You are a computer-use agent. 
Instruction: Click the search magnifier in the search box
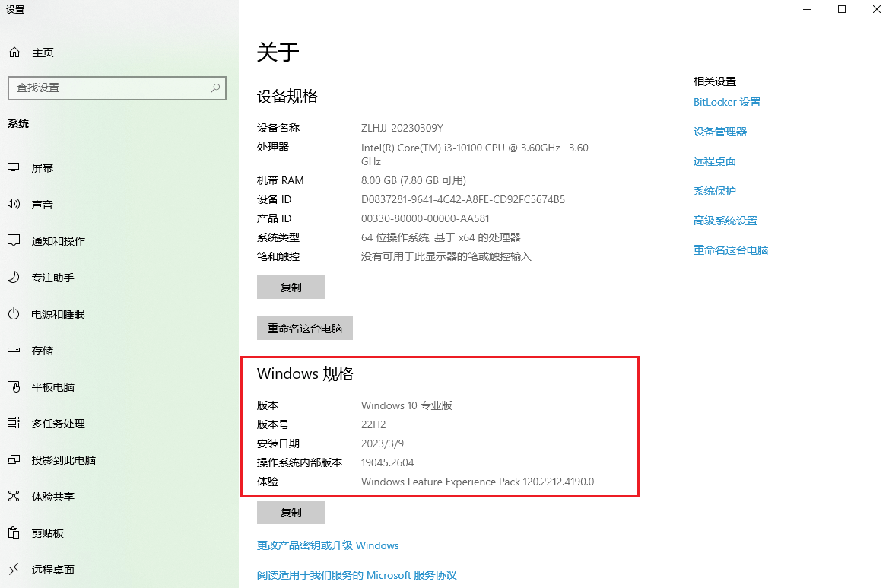[215, 87]
